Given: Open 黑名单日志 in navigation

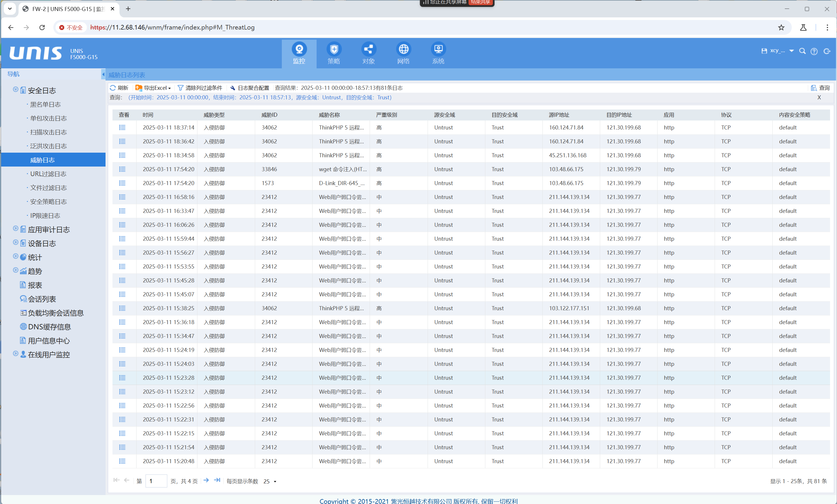Looking at the screenshot, I should coord(45,104).
